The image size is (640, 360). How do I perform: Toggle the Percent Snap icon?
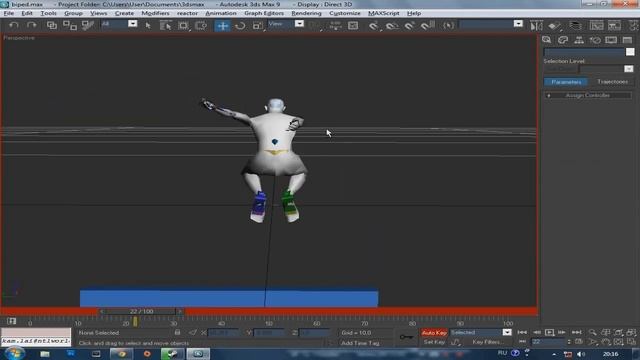click(x=409, y=26)
